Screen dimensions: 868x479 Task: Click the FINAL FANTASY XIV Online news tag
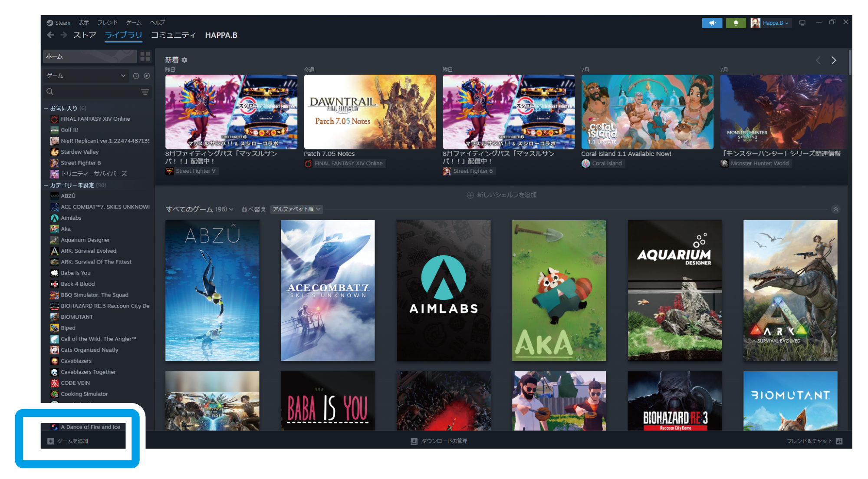(345, 164)
